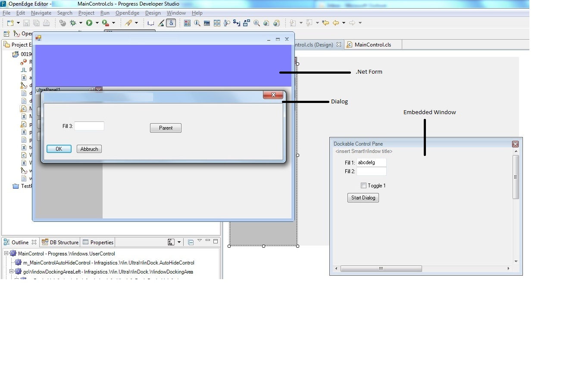Click the empty Fill 2 input field
This screenshot has width=588, height=389.
pyautogui.click(x=371, y=171)
